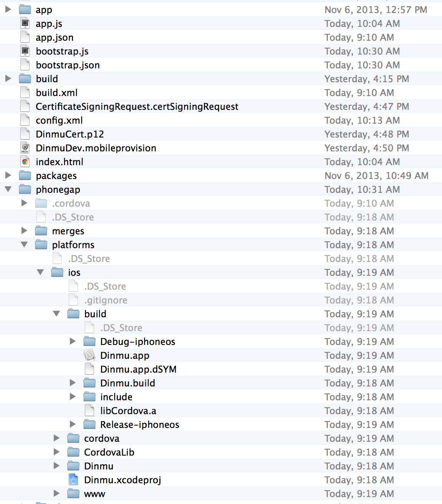Click the DinmuDev.mobileprovision provisioning profile icon
The image size is (442, 504).
coord(25,148)
